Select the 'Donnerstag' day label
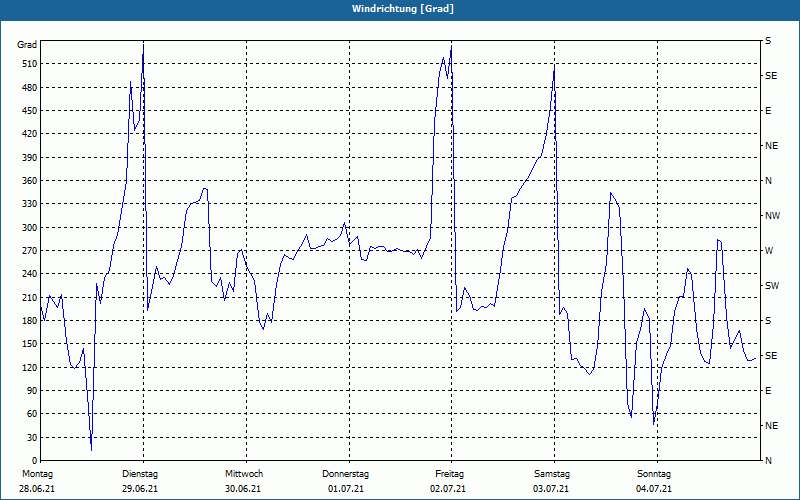This screenshot has width=800, height=500. pyautogui.click(x=345, y=474)
